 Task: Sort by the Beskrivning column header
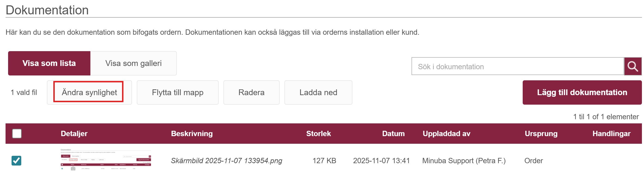tap(192, 133)
